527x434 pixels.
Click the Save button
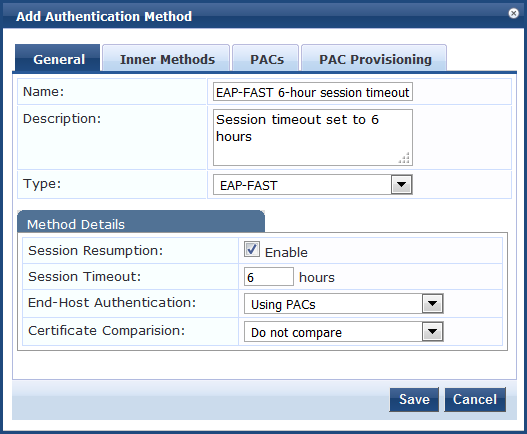(414, 399)
